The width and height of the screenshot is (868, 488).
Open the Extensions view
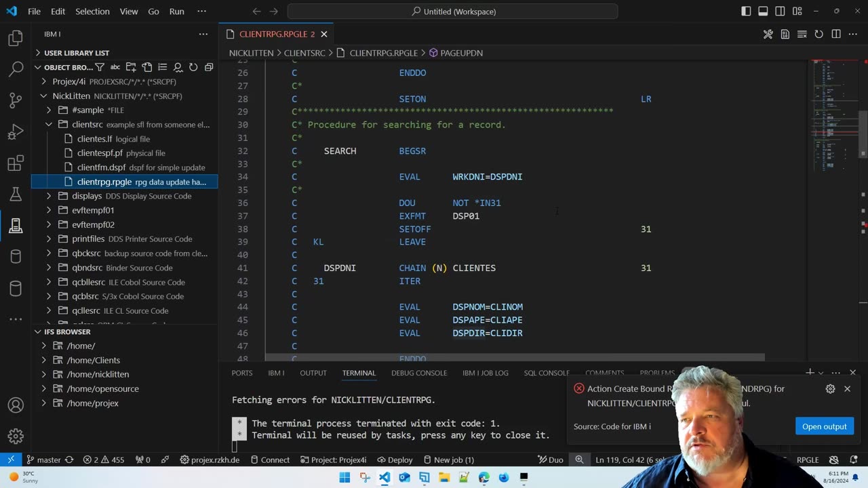coord(16,163)
